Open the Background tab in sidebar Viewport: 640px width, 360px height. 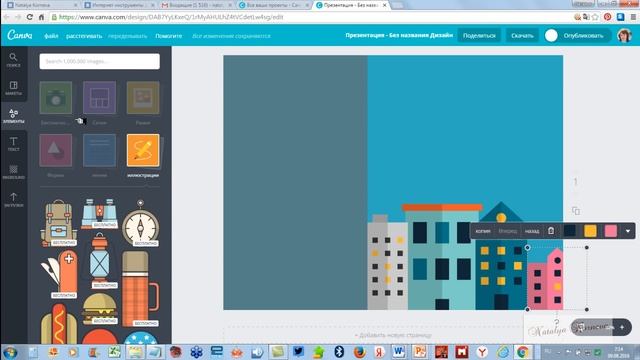(x=13, y=172)
